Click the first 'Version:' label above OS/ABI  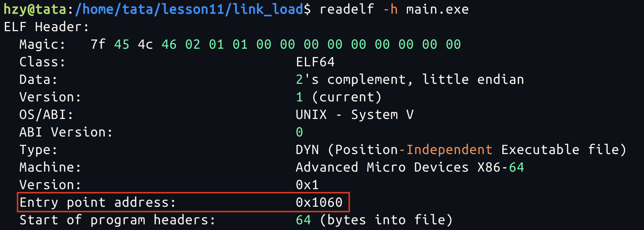tap(50, 97)
